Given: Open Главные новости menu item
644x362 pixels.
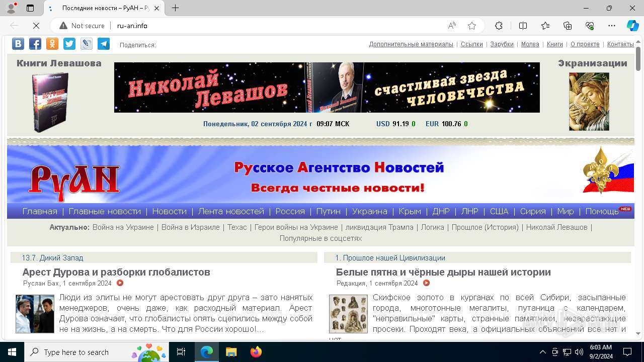Looking at the screenshot, I should [x=105, y=211].
